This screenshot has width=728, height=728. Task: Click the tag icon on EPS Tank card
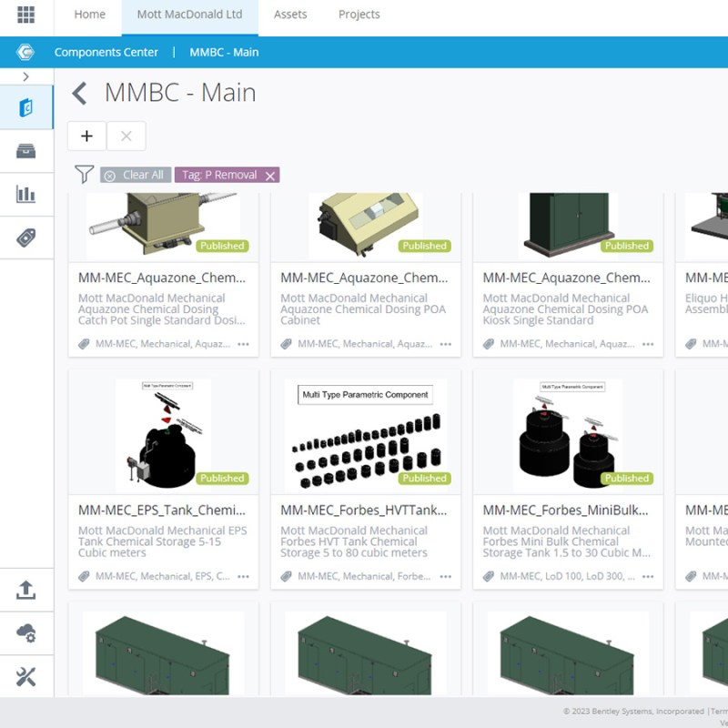(x=84, y=577)
